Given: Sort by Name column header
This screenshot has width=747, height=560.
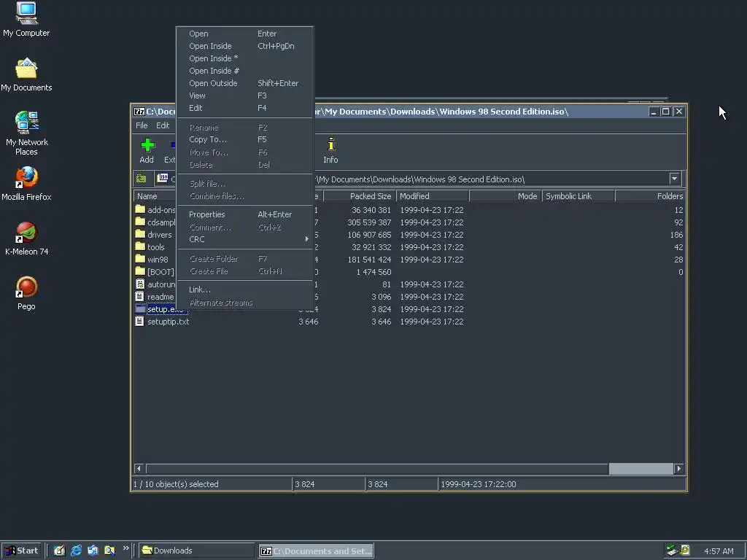Looking at the screenshot, I should (x=155, y=196).
